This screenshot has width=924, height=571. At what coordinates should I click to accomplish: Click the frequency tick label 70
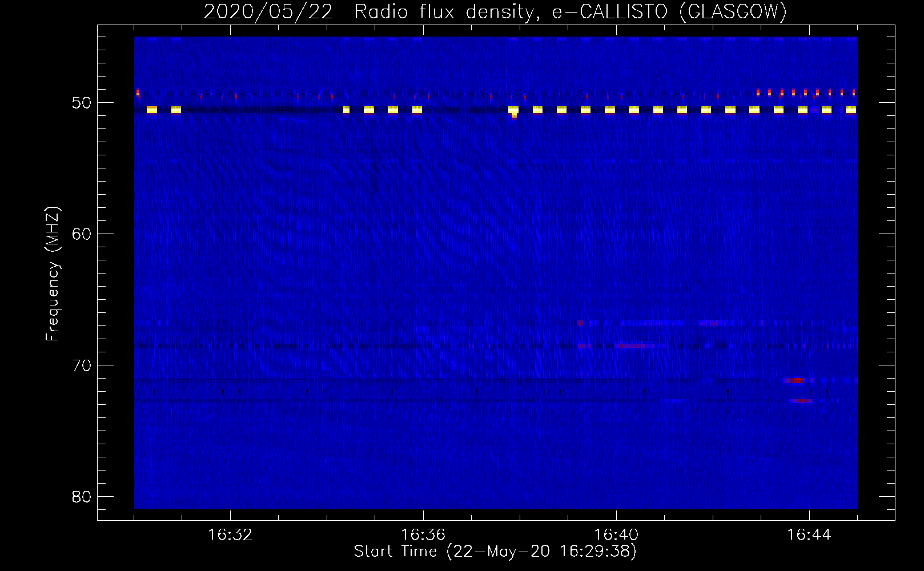point(82,365)
